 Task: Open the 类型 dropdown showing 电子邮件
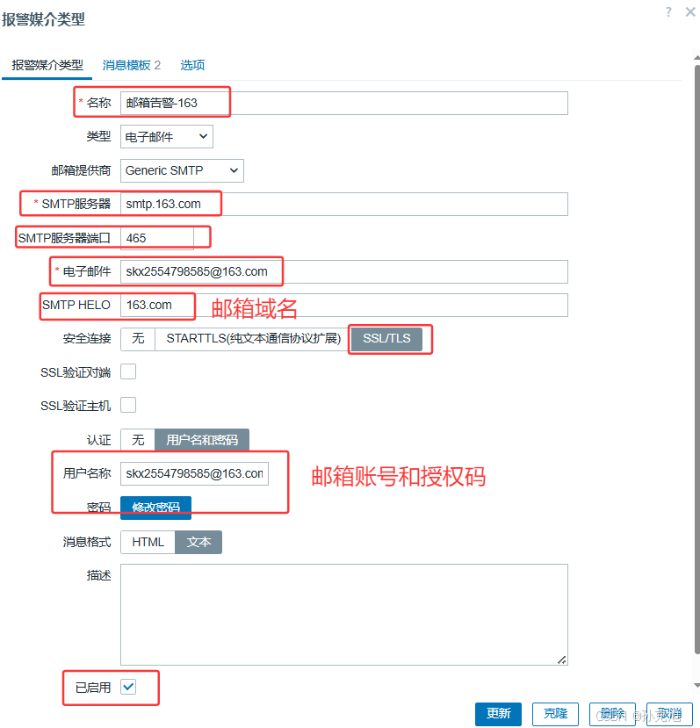tap(166, 136)
